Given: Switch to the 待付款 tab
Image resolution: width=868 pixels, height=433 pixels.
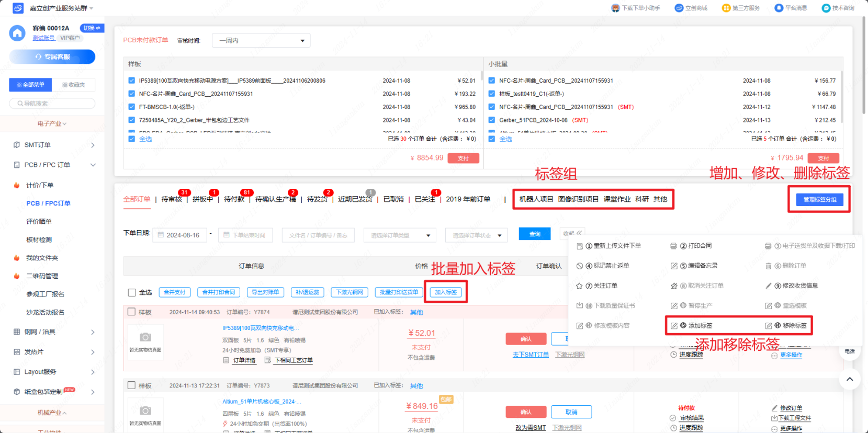Looking at the screenshot, I should click(234, 199).
